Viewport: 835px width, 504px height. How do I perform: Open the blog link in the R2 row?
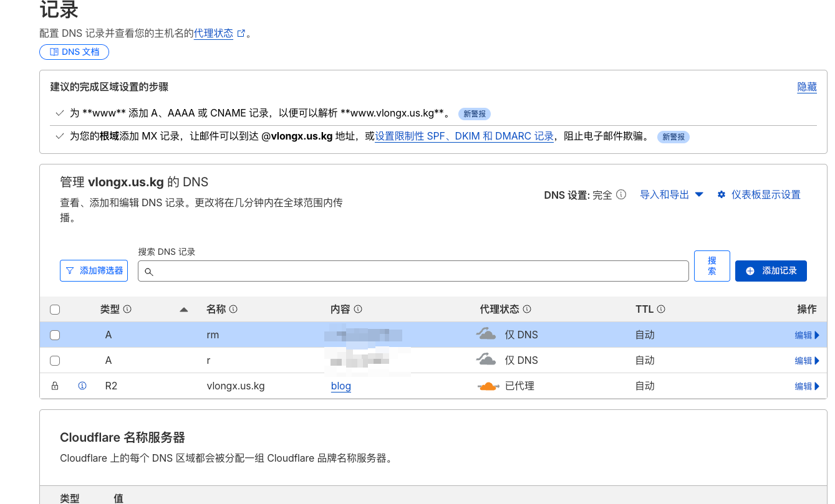tap(341, 386)
